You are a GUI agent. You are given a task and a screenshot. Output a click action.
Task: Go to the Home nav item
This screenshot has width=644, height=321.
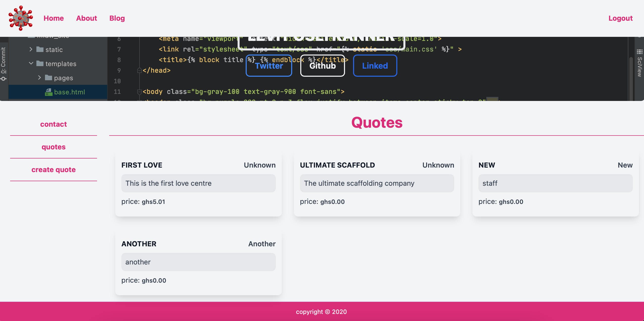pyautogui.click(x=54, y=18)
